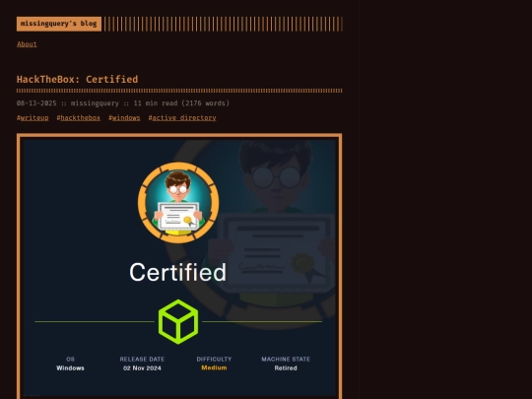This screenshot has width=532, height=399.
Task: Open the missingquery's blog home logo
Action: (x=59, y=24)
